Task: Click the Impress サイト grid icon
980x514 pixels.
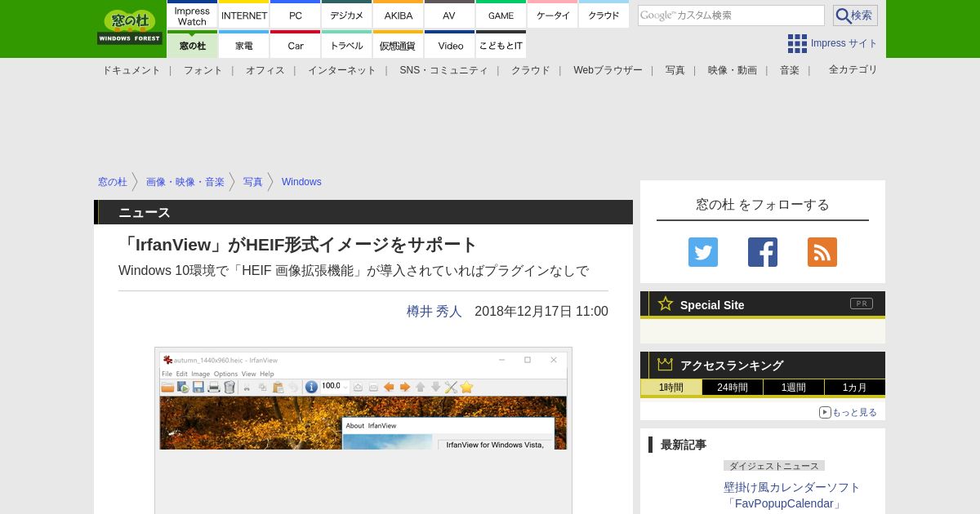Action: tap(797, 43)
